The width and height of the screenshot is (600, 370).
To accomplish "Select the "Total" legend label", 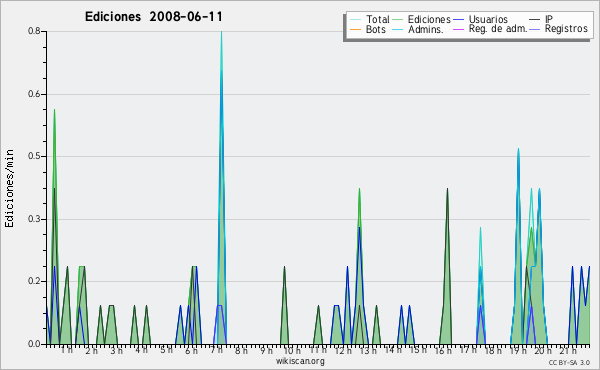I will pyautogui.click(x=377, y=19).
